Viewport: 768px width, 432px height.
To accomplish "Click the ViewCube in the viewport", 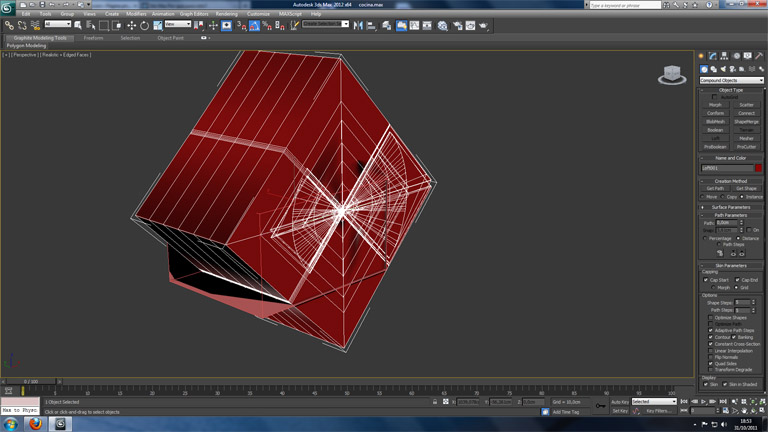I will (x=672, y=75).
